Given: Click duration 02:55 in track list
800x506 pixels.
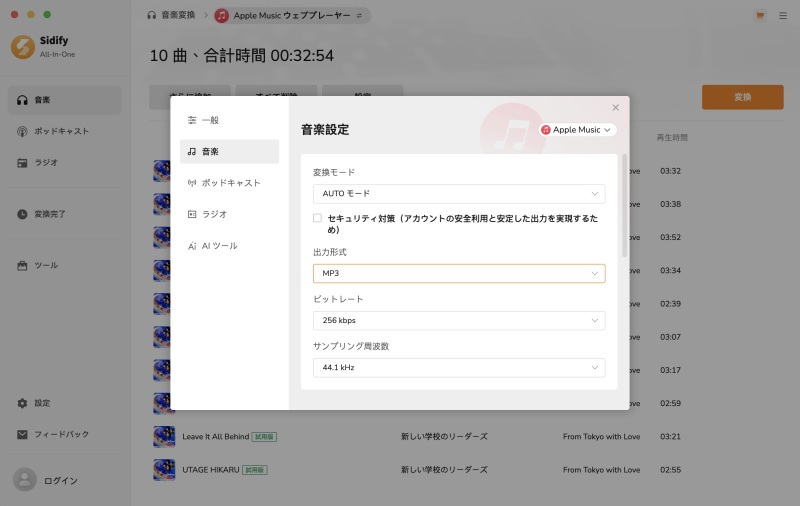Looking at the screenshot, I should coord(670,470).
